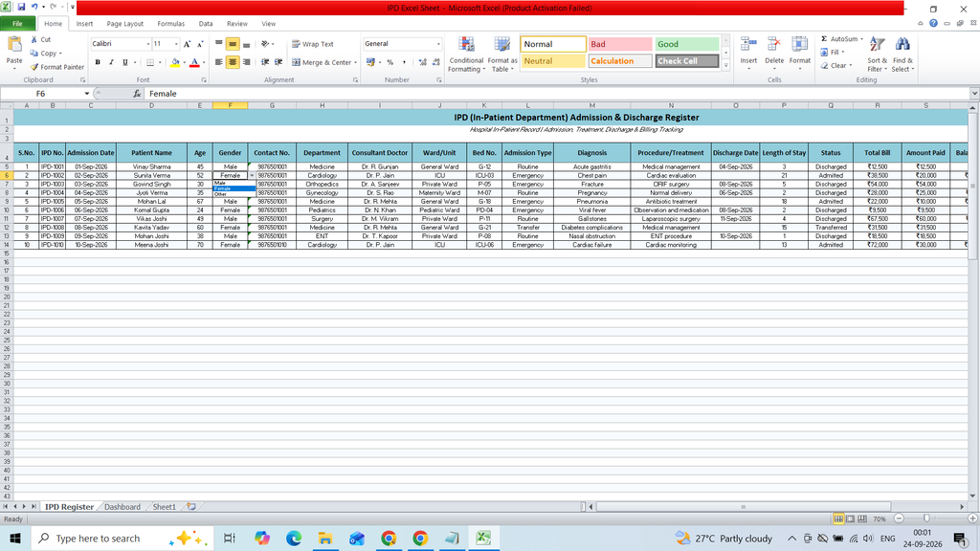This screenshot has width=980, height=551.
Task: Toggle Top Align vertical alignment
Action: (x=219, y=44)
